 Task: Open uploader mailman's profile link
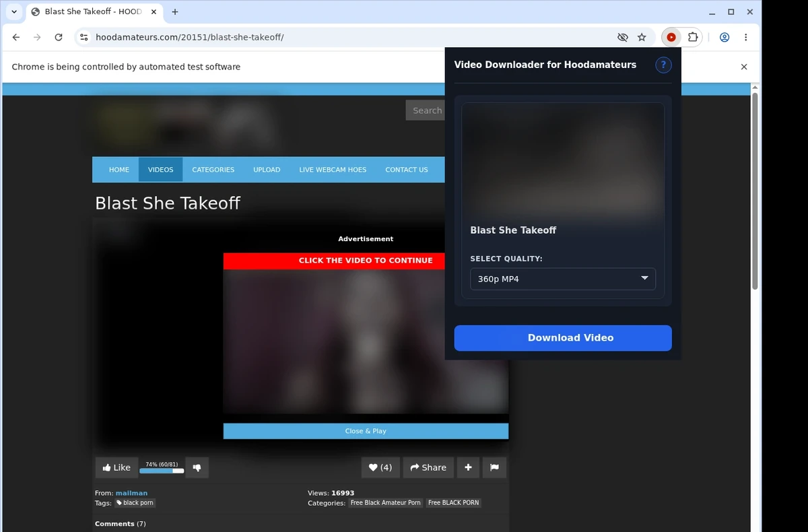pos(131,493)
